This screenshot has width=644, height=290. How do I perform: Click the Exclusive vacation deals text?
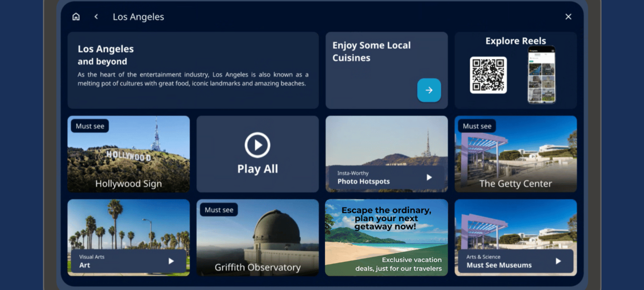398,264
